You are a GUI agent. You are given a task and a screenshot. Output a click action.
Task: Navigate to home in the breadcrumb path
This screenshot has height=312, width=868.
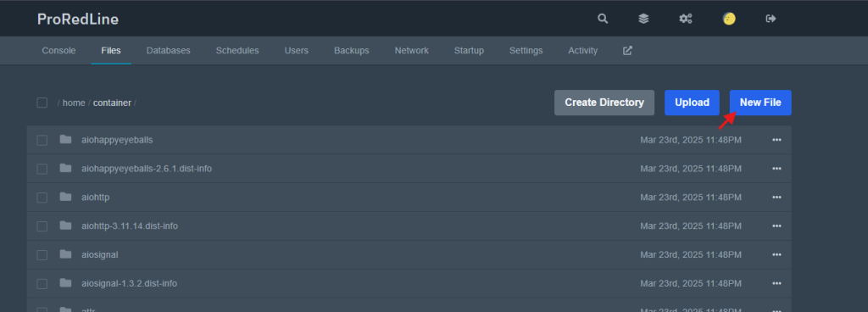point(74,103)
